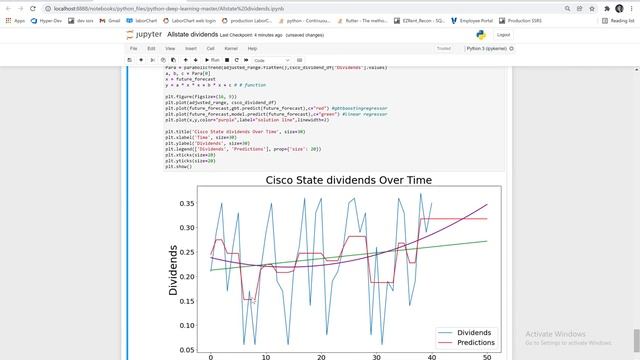
Task: Open the cell type Code dropdown
Action: pyautogui.click(x=271, y=60)
